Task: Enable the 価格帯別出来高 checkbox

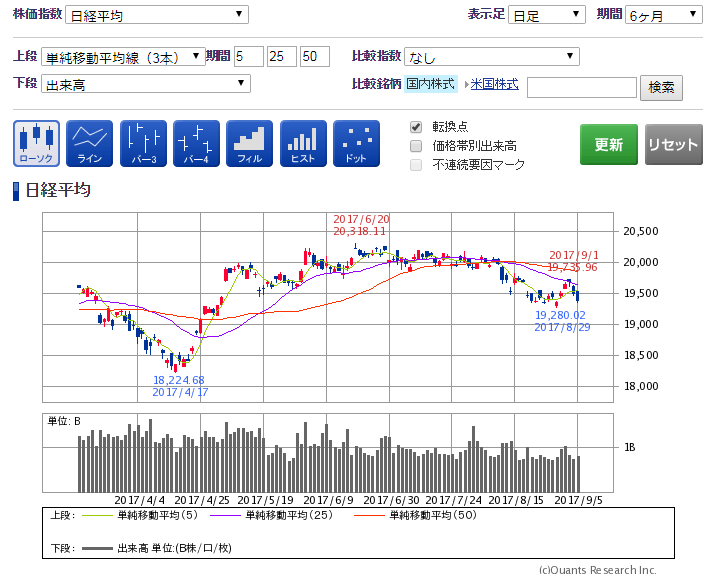Action: [x=416, y=146]
